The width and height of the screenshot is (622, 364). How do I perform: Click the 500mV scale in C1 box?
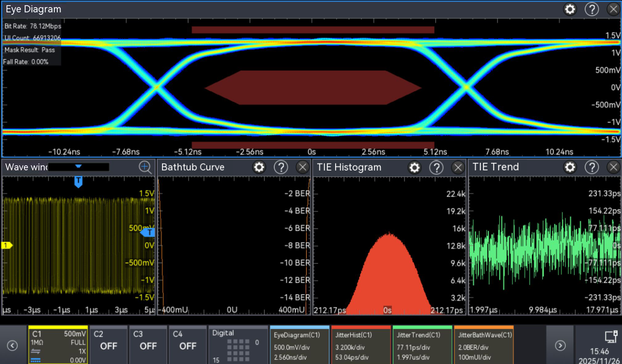75,334
